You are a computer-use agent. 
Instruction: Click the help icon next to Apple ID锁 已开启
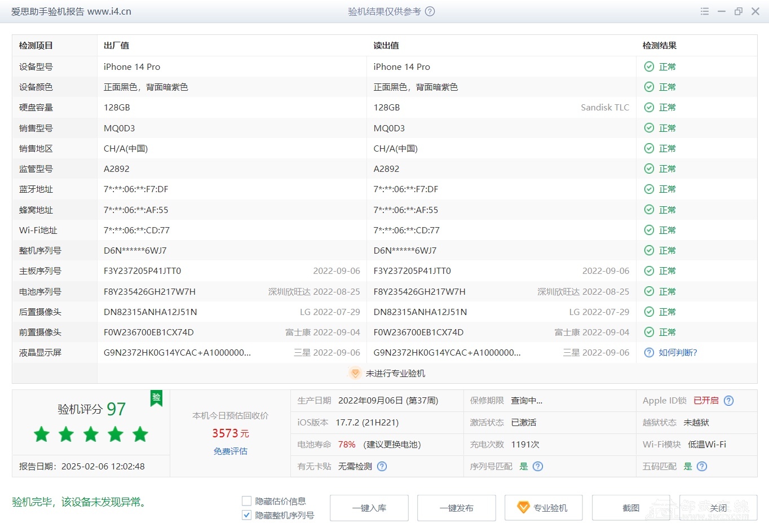pos(728,401)
